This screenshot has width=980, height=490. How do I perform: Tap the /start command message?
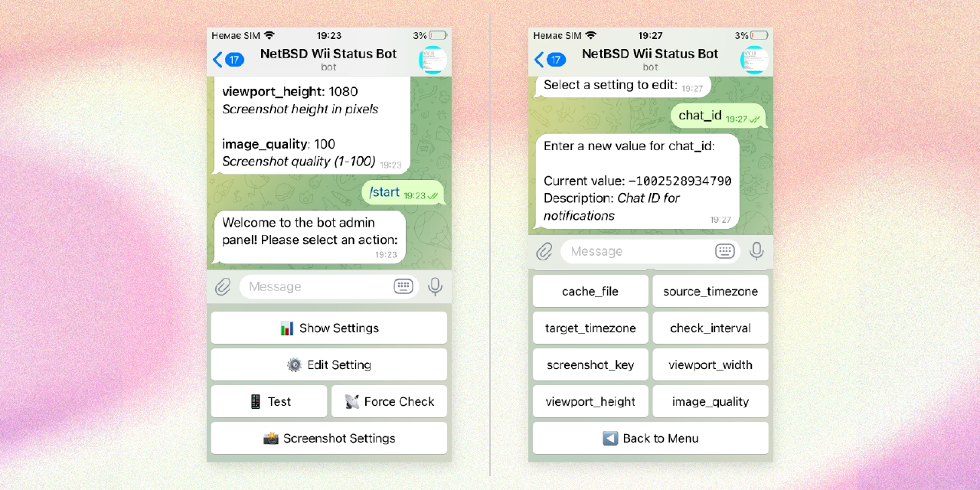(403, 193)
